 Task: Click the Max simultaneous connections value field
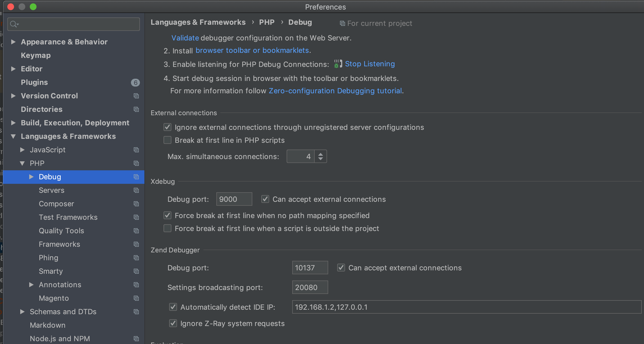(300, 156)
